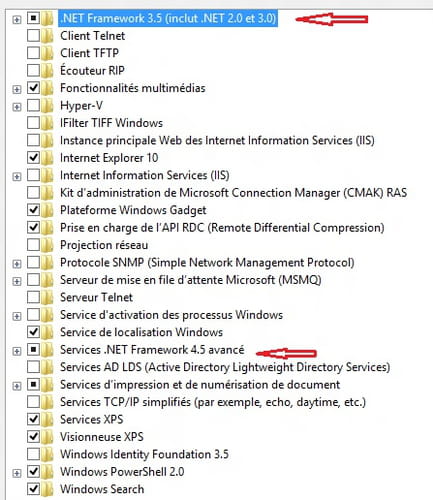This screenshot has height=500, width=433.
Task: Click the folder icon beside Client Telnet
Action: (48, 36)
